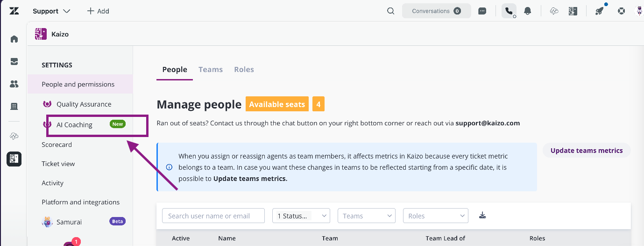Viewport: 644px width, 246px height.
Task: Open the Organizations building icon in sidebar
Action: tap(14, 107)
